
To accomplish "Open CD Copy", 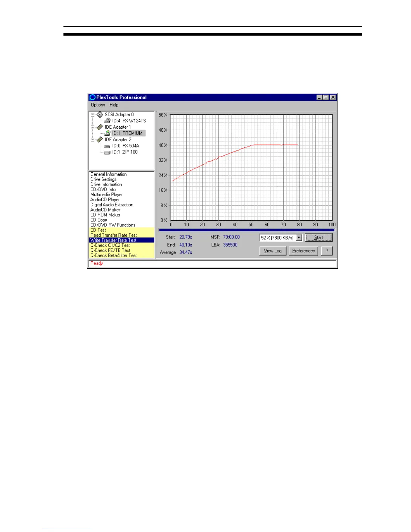I will click(99, 220).
